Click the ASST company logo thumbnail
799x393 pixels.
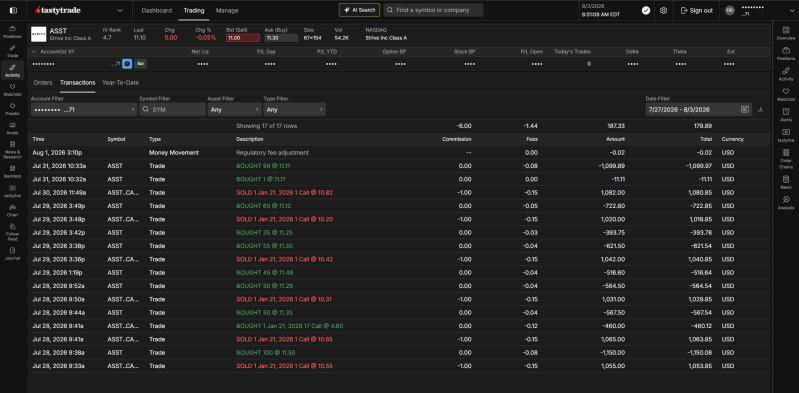(x=39, y=34)
